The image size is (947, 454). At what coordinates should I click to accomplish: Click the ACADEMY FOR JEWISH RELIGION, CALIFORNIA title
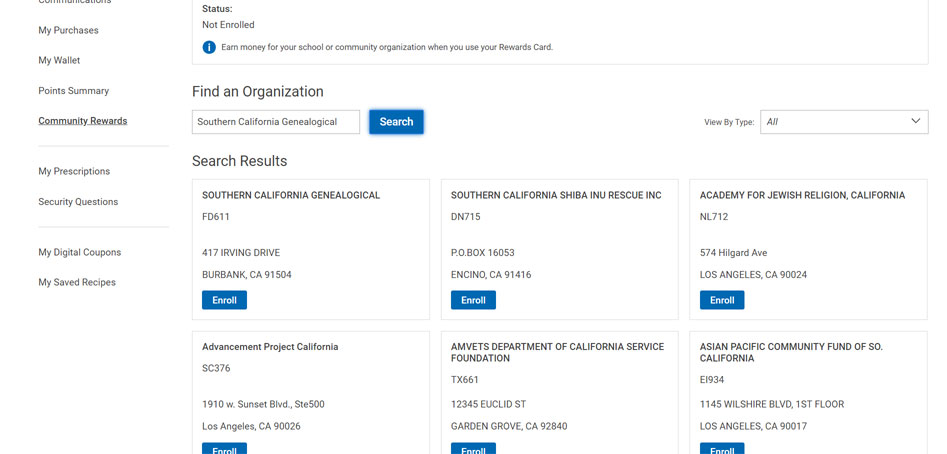tap(803, 196)
